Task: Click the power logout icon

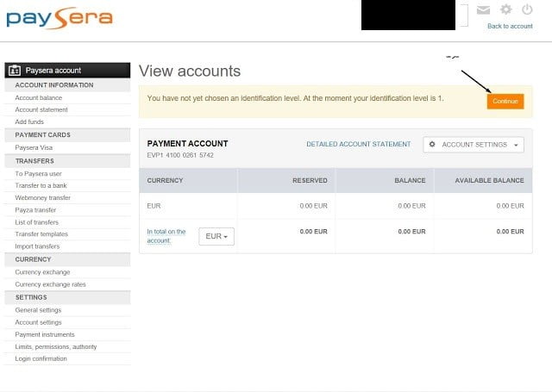Action: (x=527, y=9)
